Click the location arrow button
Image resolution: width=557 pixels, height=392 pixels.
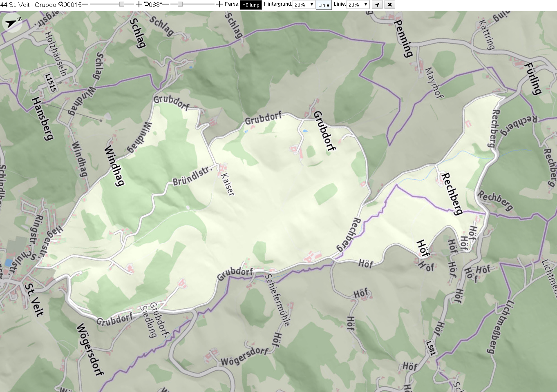(x=377, y=5)
